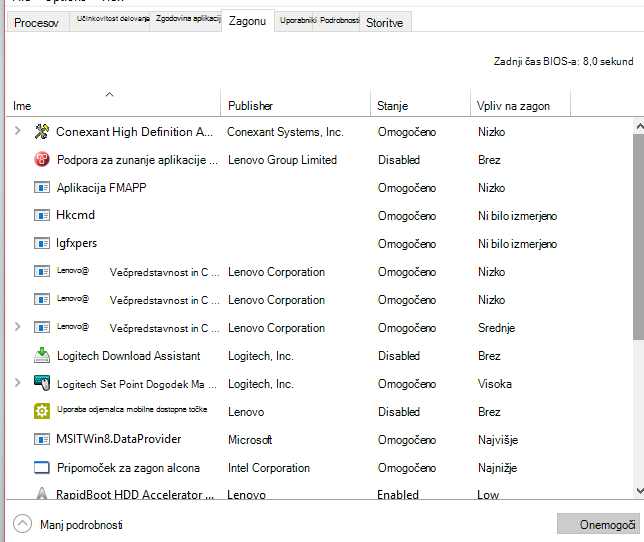Click the RapidBoot HDD Accelerator icon
This screenshot has height=542, width=644.
42,493
